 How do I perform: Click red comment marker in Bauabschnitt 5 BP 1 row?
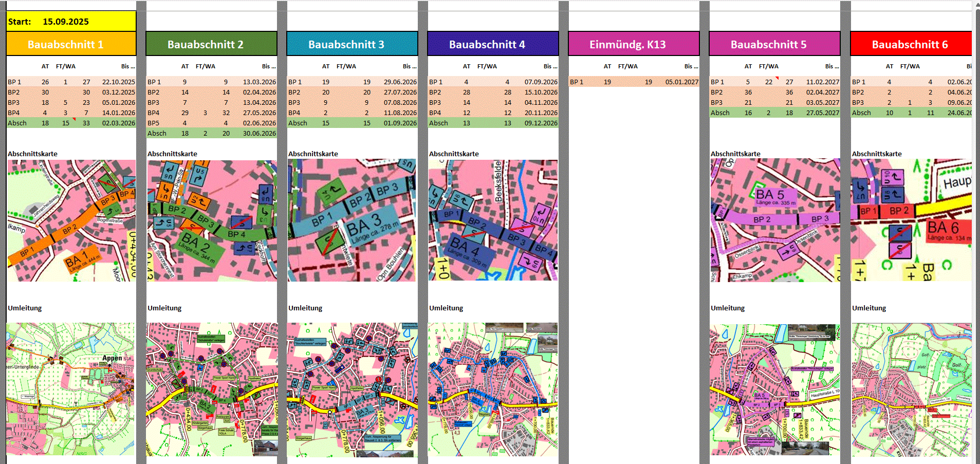coord(777,79)
